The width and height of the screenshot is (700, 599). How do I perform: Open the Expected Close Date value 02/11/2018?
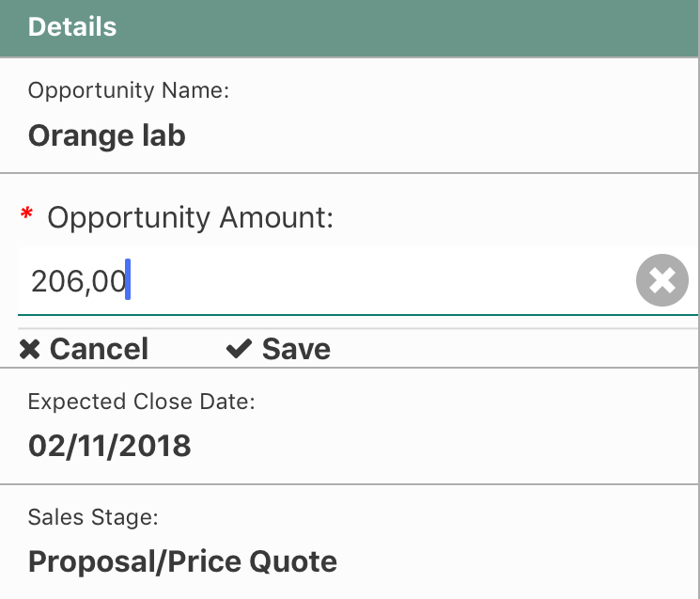[x=109, y=446]
